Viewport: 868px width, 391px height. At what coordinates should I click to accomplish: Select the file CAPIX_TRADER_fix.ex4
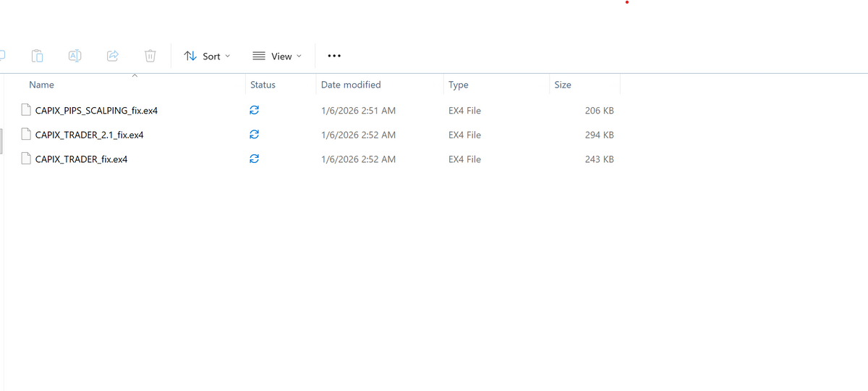81,159
